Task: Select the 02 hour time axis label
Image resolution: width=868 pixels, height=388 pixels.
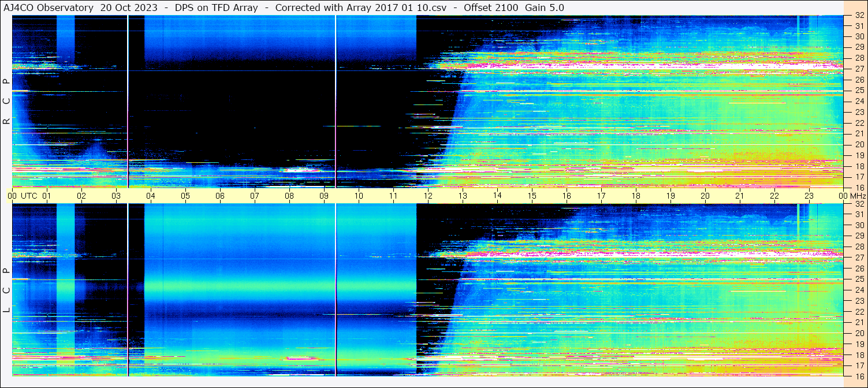Action: point(81,196)
